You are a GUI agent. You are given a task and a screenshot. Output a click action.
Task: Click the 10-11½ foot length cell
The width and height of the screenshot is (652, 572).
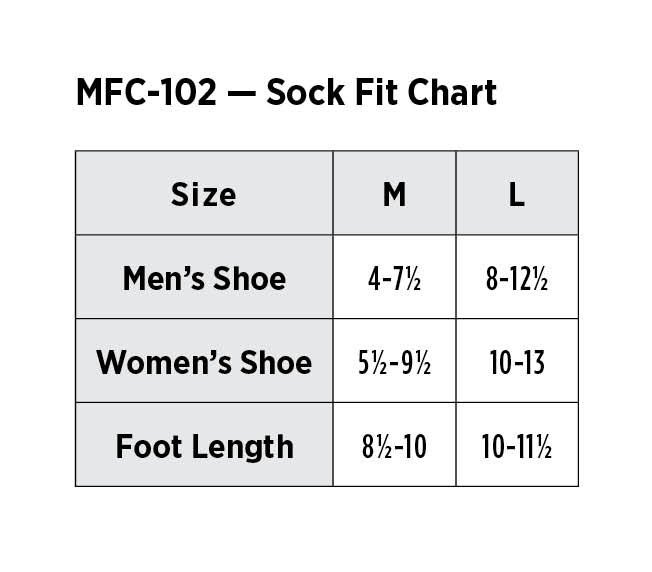pyautogui.click(x=517, y=446)
